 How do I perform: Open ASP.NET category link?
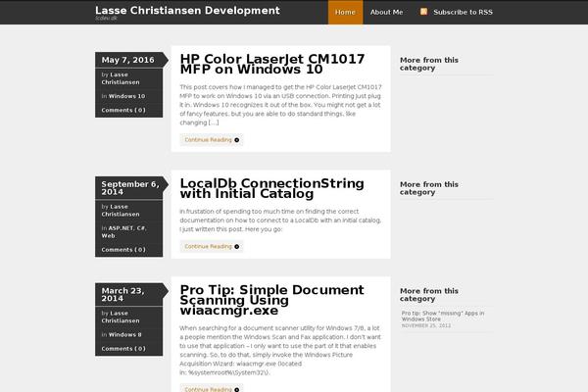click(121, 228)
